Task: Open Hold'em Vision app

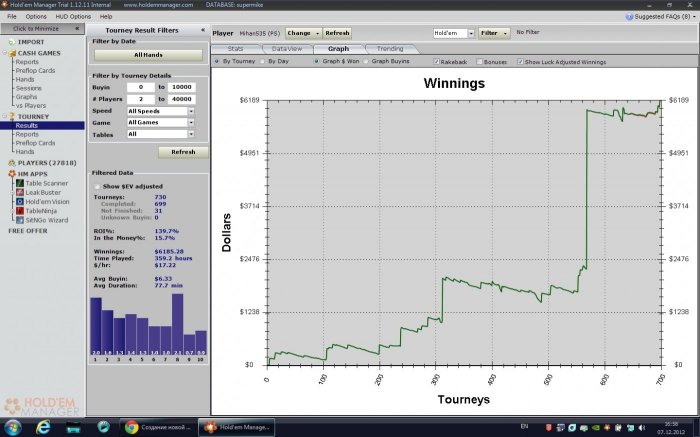Action: (x=42, y=202)
